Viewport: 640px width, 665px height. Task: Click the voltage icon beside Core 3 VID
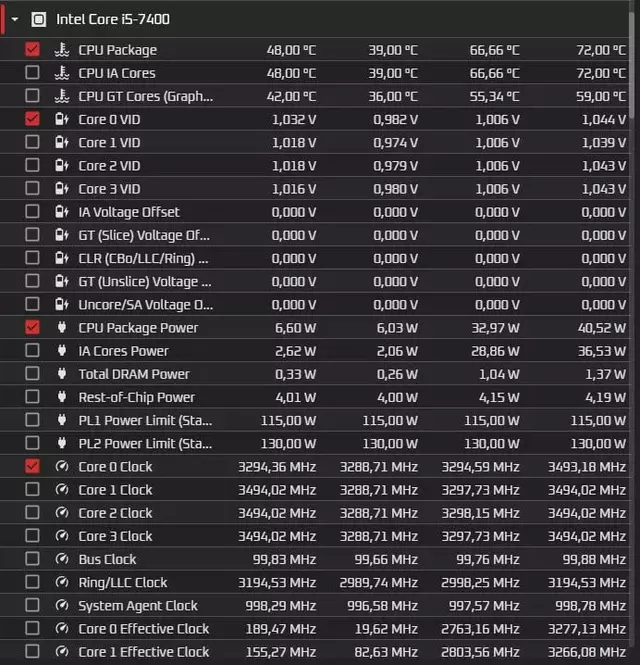point(62,188)
